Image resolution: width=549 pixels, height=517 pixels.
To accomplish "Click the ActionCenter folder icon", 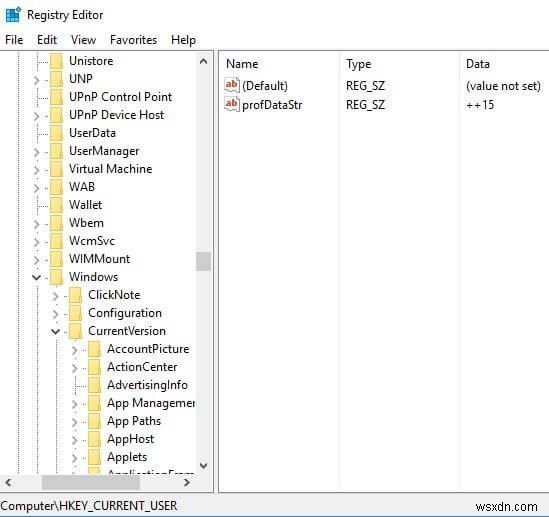I will coord(94,367).
